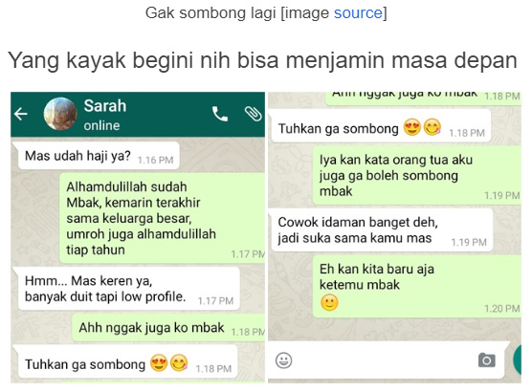The width and height of the screenshot is (532, 392).
Task: Open Sarah's profile picture
Action: 60,114
